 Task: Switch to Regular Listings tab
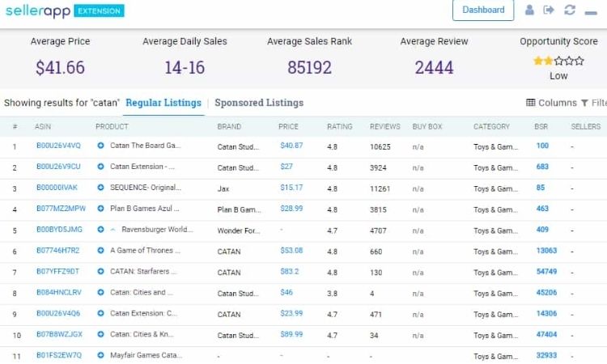[x=163, y=103]
